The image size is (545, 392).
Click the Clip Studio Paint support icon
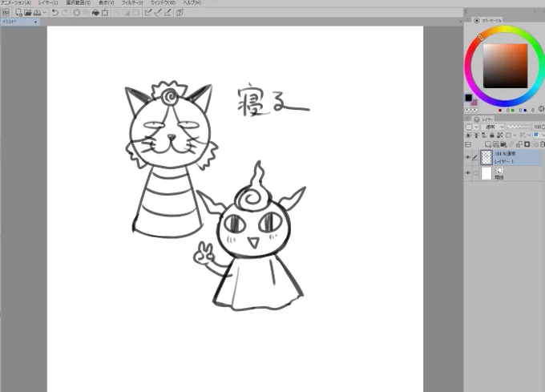pyautogui.click(x=180, y=13)
